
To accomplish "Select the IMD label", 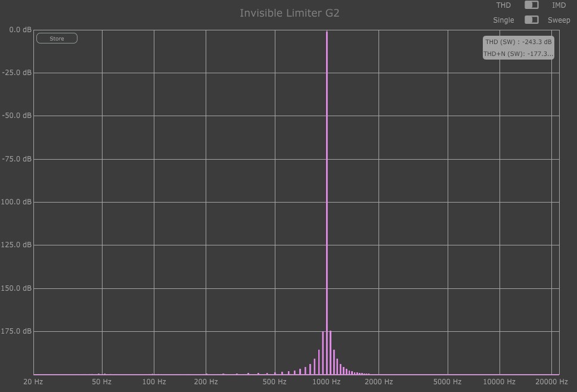I will 559,5.
